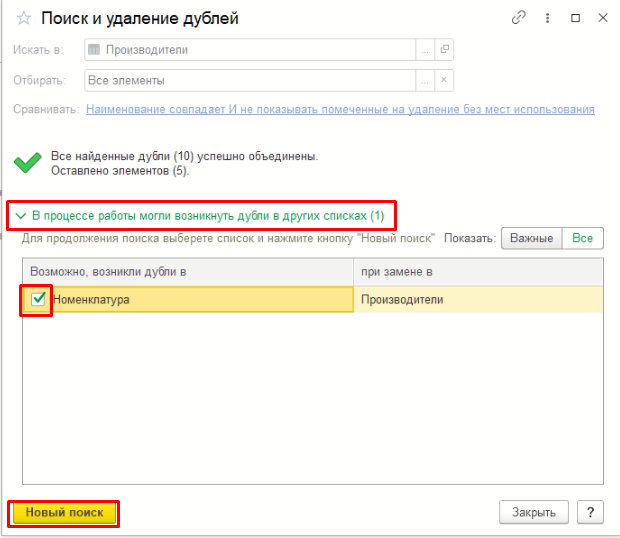
Task: Switch display filter to Важные
Action: tap(531, 238)
